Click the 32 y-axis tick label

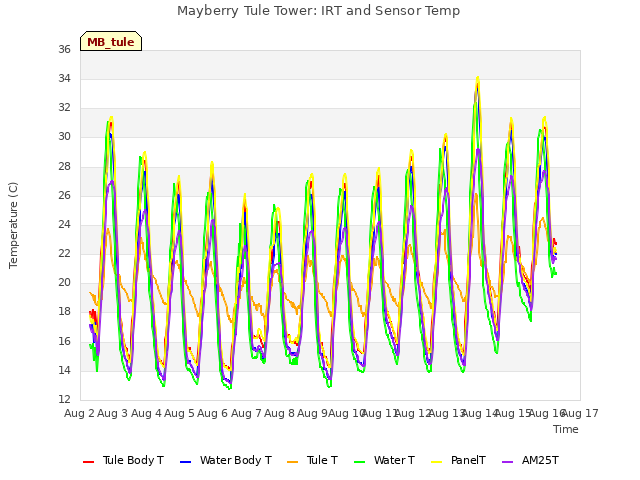pyautogui.click(x=64, y=107)
